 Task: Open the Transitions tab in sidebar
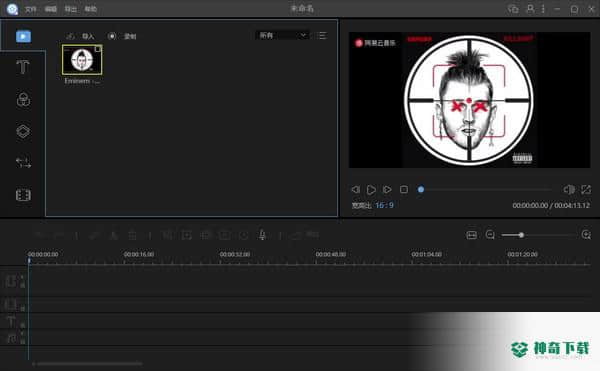[23, 163]
